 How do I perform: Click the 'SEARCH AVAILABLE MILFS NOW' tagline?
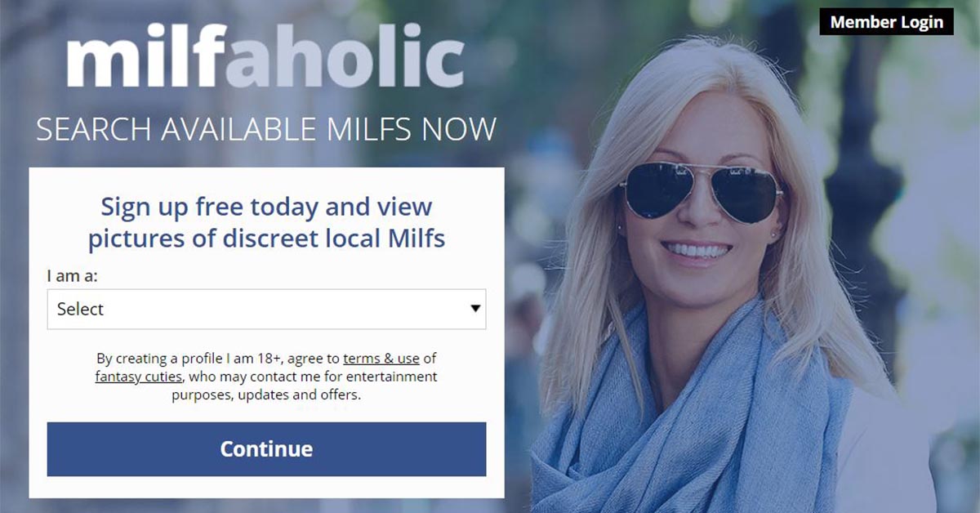pyautogui.click(x=266, y=130)
